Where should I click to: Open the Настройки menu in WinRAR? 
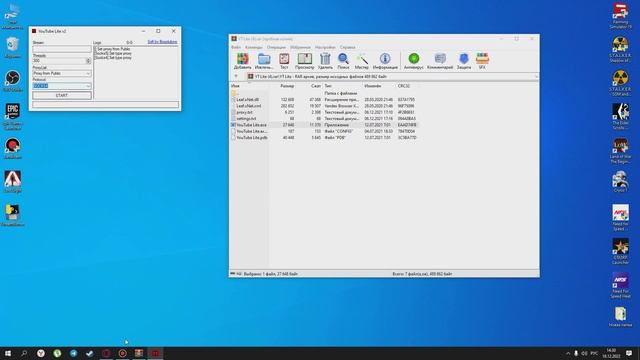pyautogui.click(x=325, y=47)
